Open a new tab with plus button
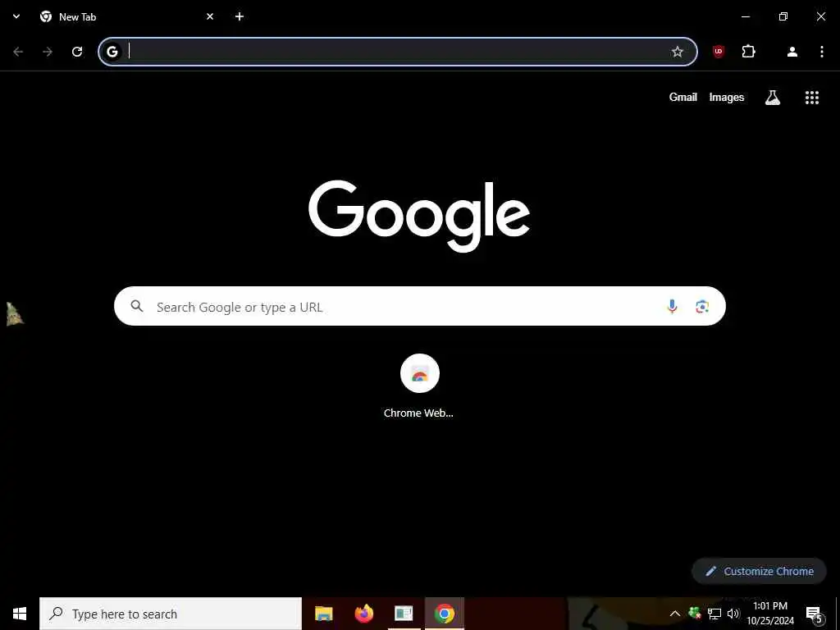The width and height of the screenshot is (840, 630). point(240,16)
